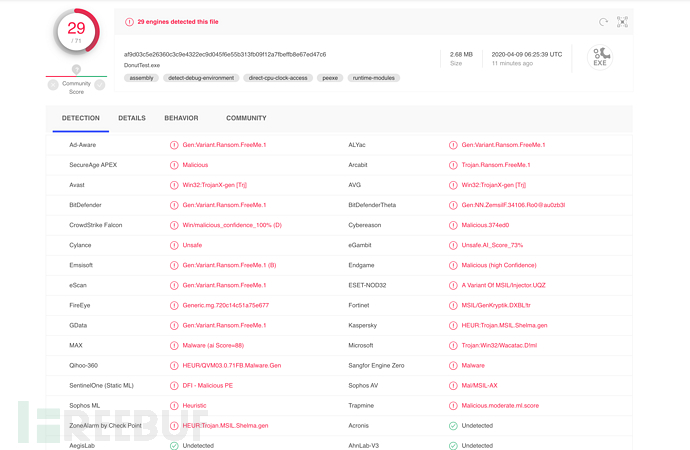Click the Emsisoft vendor name
Viewport: 690px width, 450px height.
(81, 265)
